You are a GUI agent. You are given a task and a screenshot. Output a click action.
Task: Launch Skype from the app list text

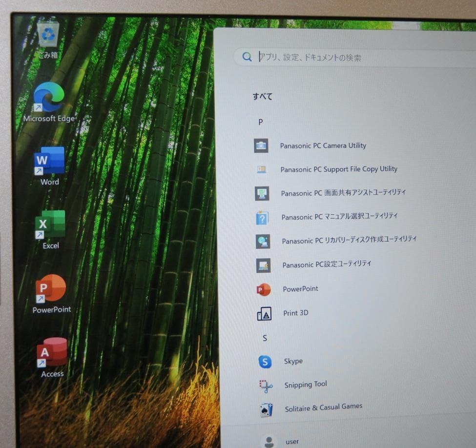(293, 361)
